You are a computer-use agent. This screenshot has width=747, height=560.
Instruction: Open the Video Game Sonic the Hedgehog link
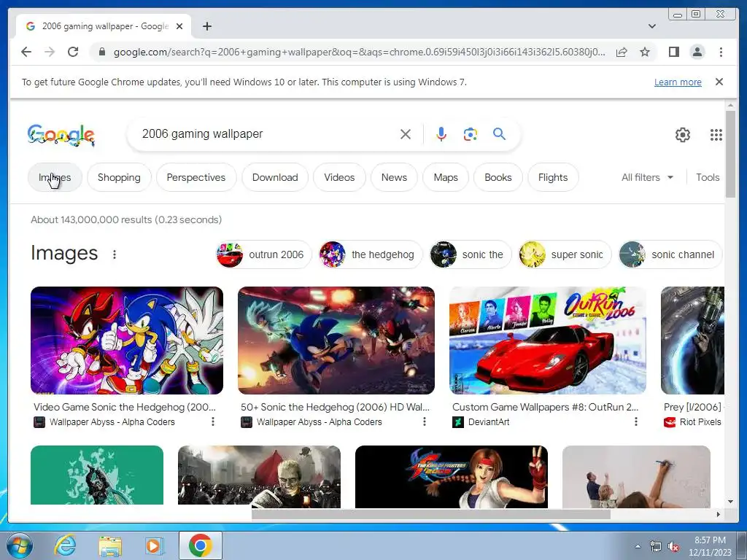(x=125, y=407)
